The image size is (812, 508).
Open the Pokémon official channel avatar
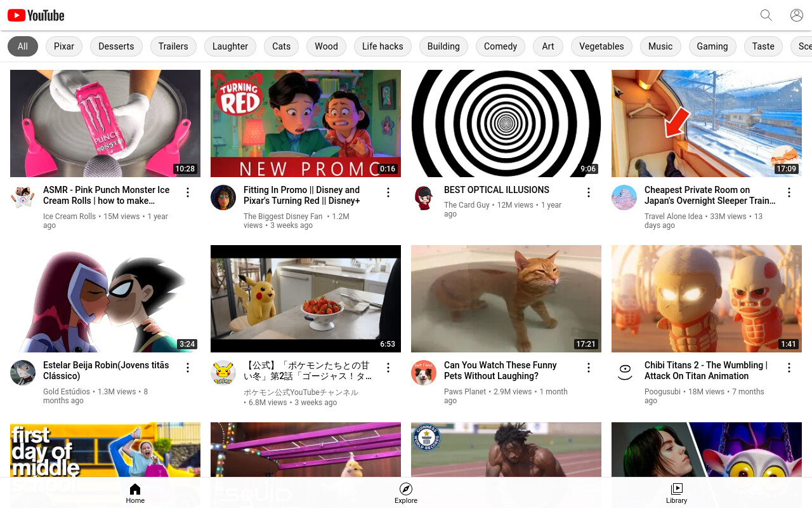tap(223, 373)
